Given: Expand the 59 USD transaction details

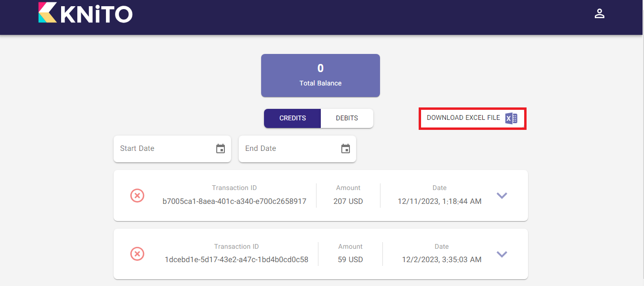Looking at the screenshot, I should coord(502,254).
